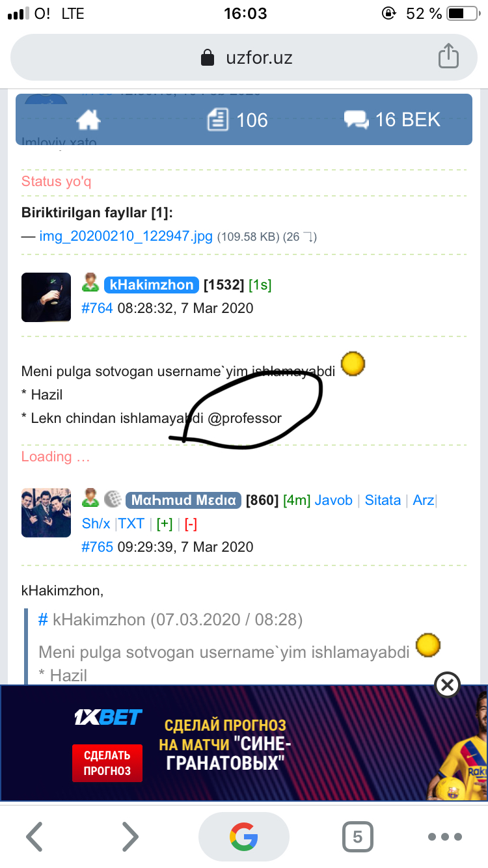Close the 1XBET ad banner
This screenshot has width=488, height=868.
click(447, 685)
